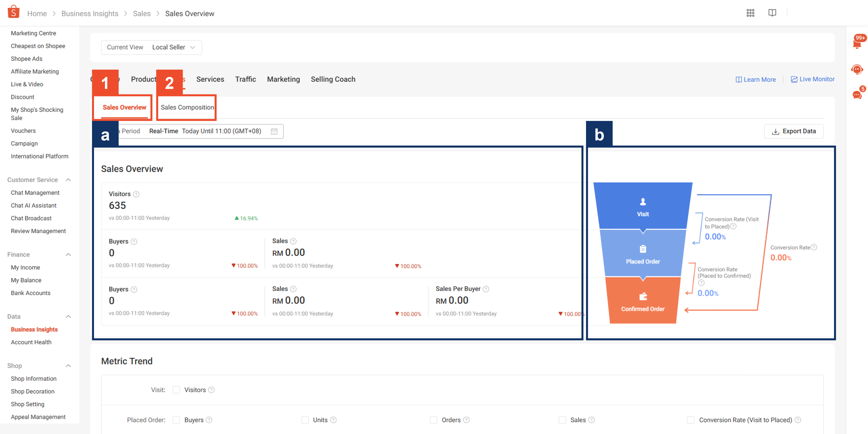Open the Selling Coach tab
The image size is (868, 434).
(333, 79)
